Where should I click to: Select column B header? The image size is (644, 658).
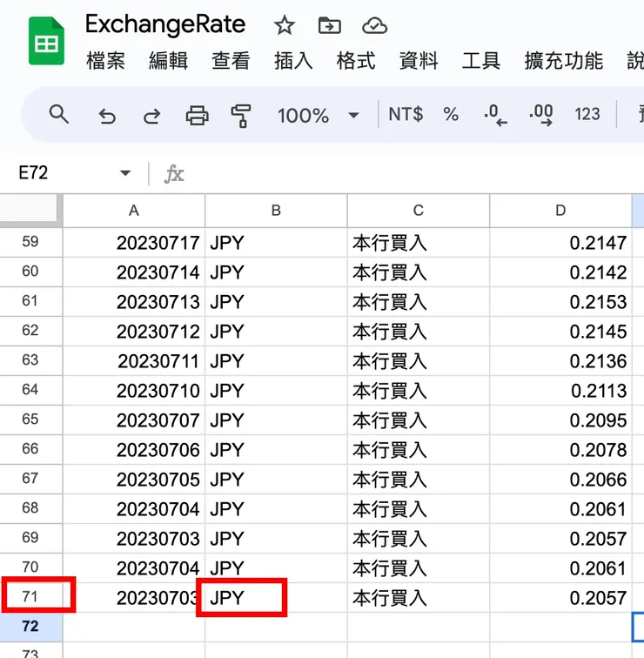(x=276, y=211)
